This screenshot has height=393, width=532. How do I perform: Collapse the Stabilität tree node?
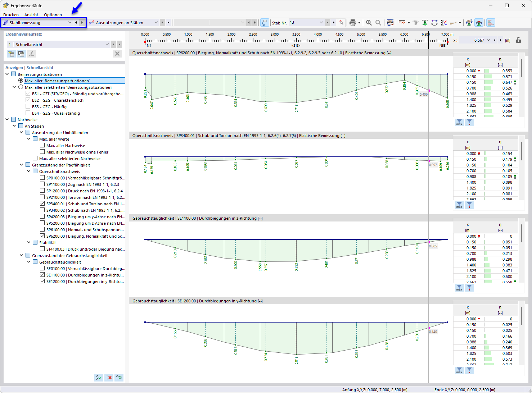(x=29, y=243)
